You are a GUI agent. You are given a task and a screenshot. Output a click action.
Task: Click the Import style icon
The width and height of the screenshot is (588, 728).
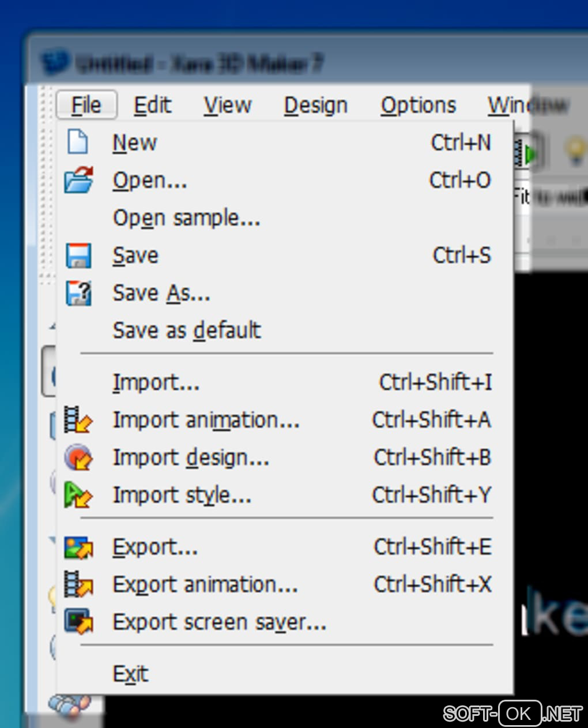(x=78, y=495)
